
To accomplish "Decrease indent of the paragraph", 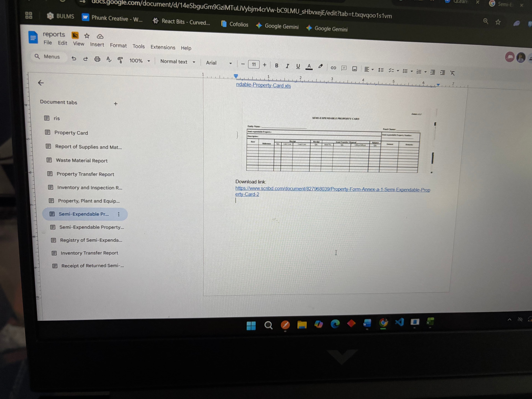I will 432,72.
